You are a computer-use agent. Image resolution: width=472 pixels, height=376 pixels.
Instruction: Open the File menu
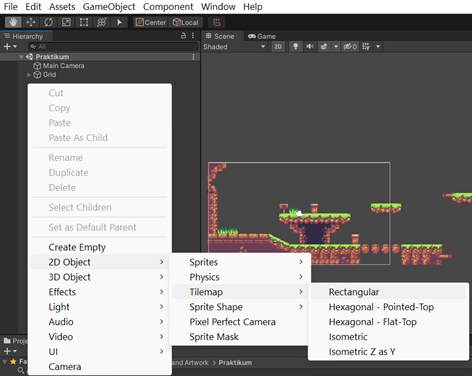tap(11, 7)
